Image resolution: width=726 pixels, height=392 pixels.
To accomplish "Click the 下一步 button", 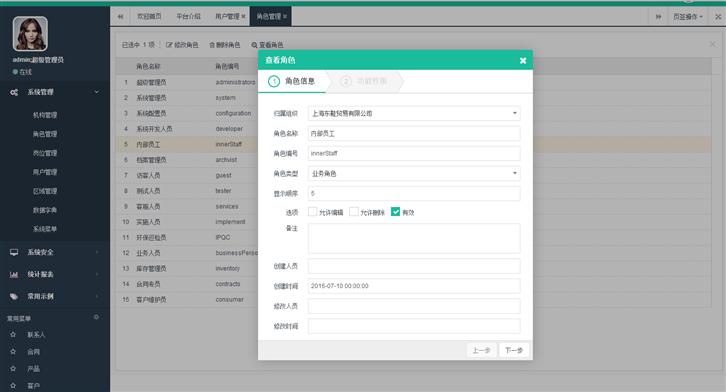I will (x=514, y=350).
